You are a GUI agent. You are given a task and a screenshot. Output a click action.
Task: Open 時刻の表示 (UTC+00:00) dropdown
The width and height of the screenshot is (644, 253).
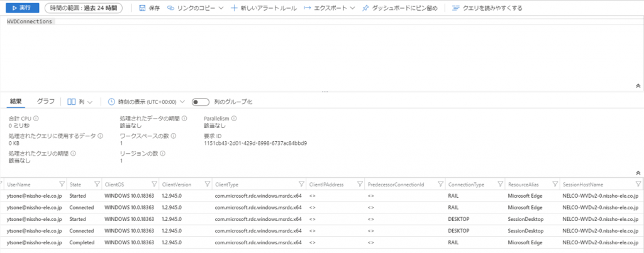tap(147, 102)
